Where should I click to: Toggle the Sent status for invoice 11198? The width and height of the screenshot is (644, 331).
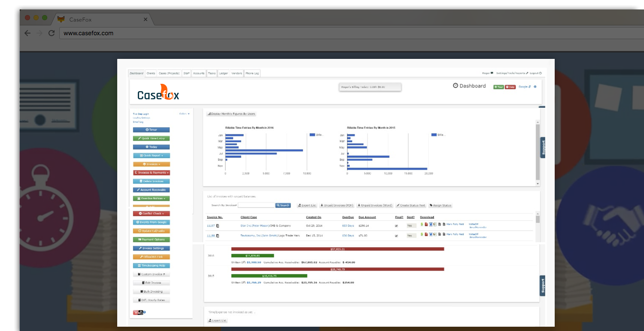(410, 235)
